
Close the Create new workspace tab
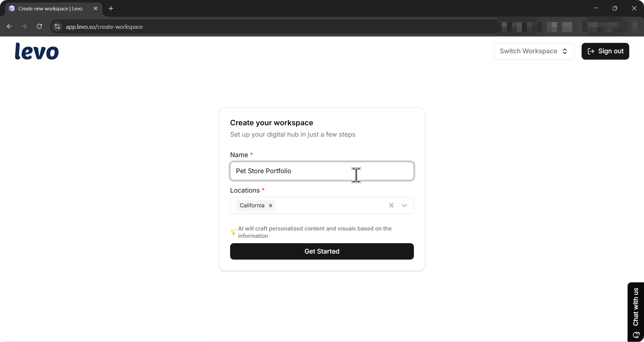click(x=96, y=8)
